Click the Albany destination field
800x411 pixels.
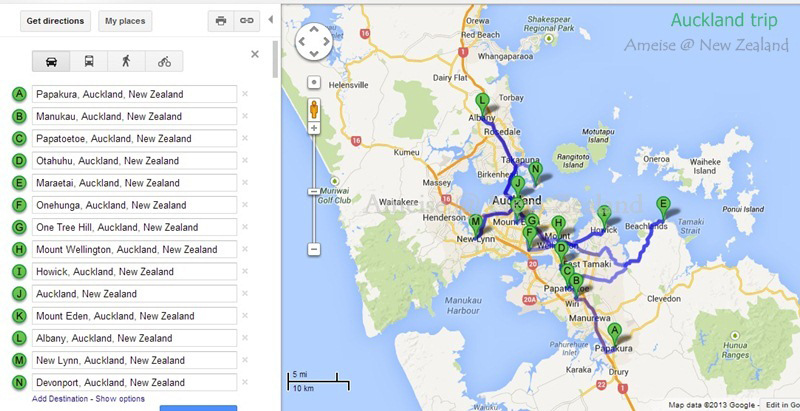tap(134, 338)
